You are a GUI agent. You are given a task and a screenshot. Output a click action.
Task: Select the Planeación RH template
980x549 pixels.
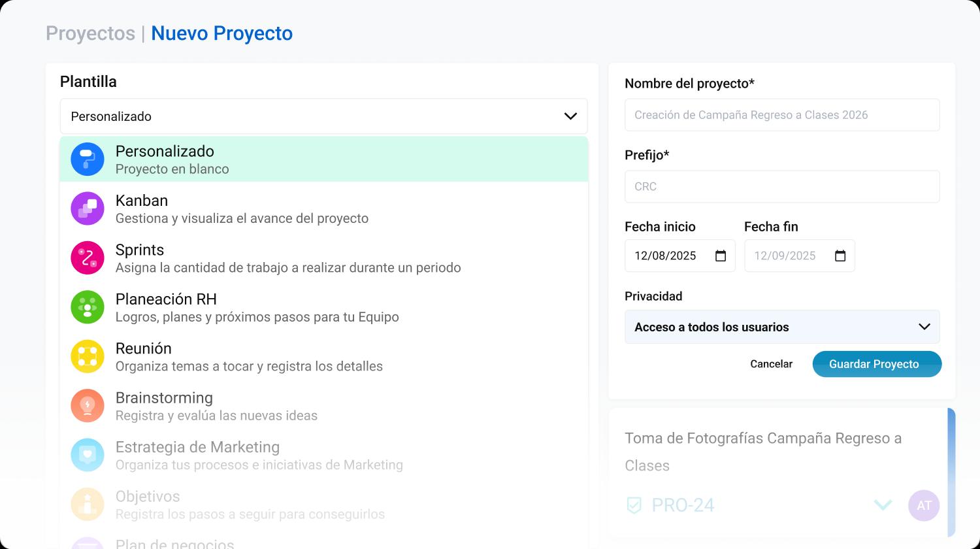[323, 307]
